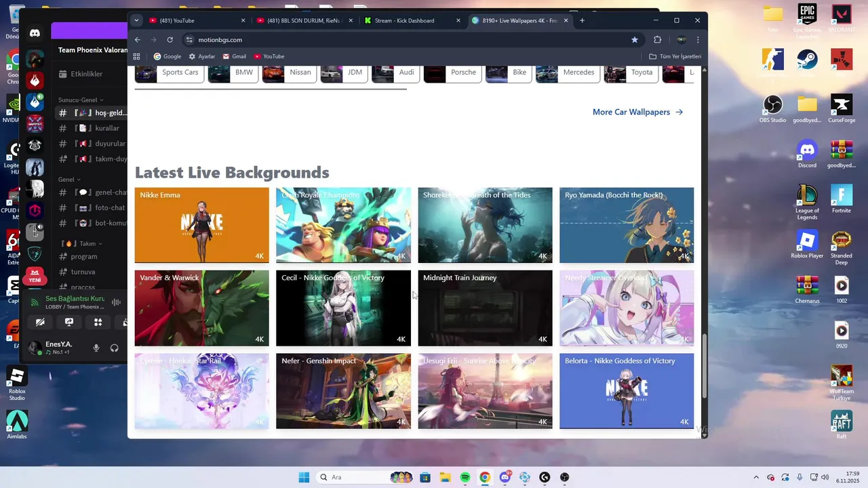The height and width of the screenshot is (488, 868).
Task: Reload the motionbgs.com page
Action: click(x=170, y=39)
